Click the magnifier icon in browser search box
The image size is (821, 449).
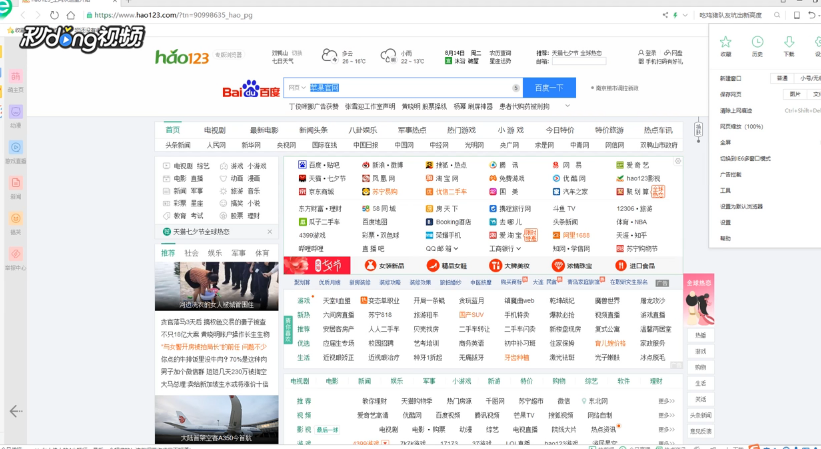(x=777, y=15)
